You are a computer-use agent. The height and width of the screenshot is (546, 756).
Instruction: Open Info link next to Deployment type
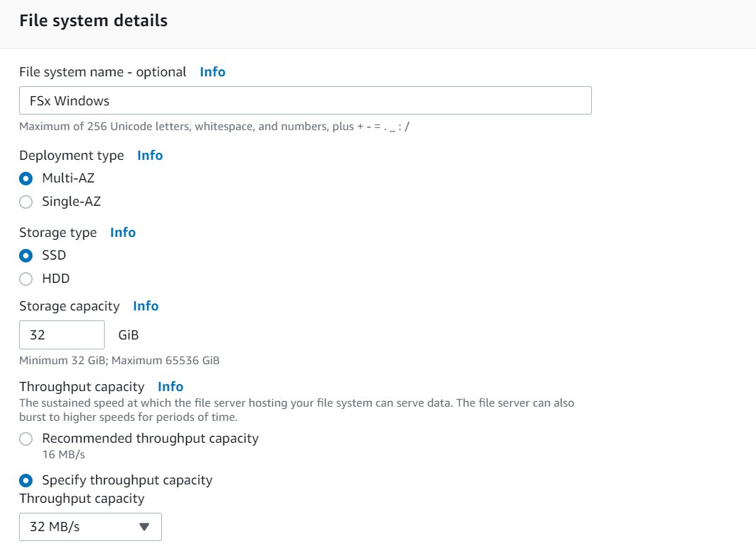click(150, 156)
